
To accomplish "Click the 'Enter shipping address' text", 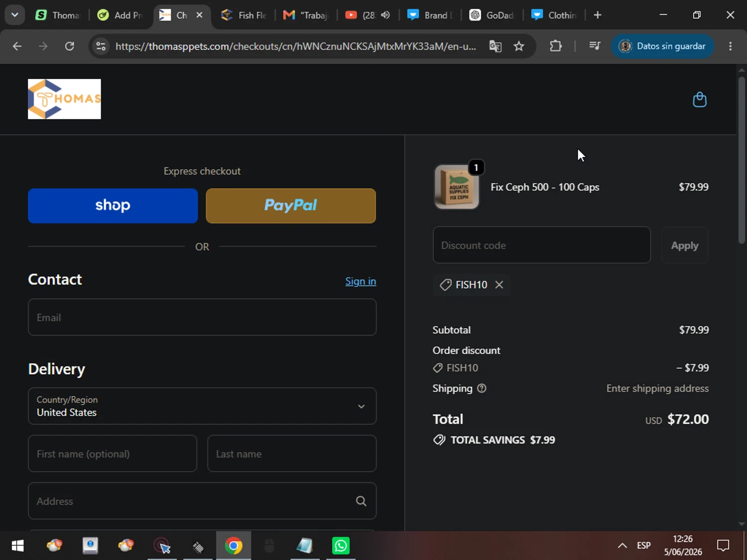I will tap(657, 388).
